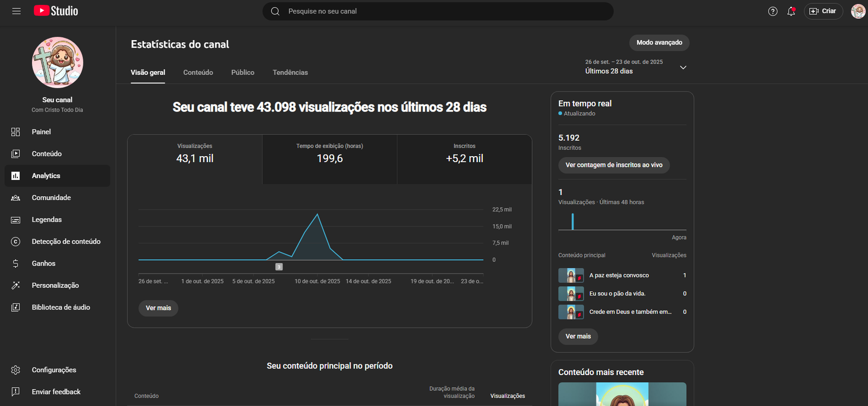The image size is (868, 406).
Task: Open Painel dashboard icon in sidebar
Action: point(16,132)
